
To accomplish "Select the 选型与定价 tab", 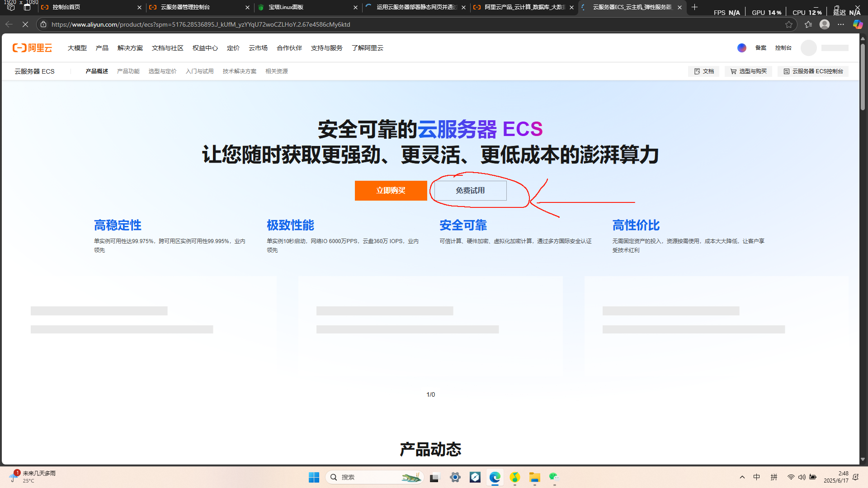I will point(162,71).
